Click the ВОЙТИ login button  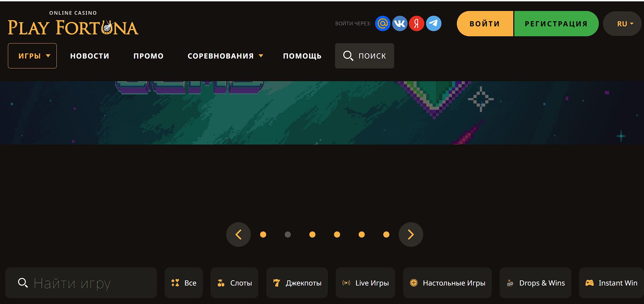pyautogui.click(x=485, y=24)
